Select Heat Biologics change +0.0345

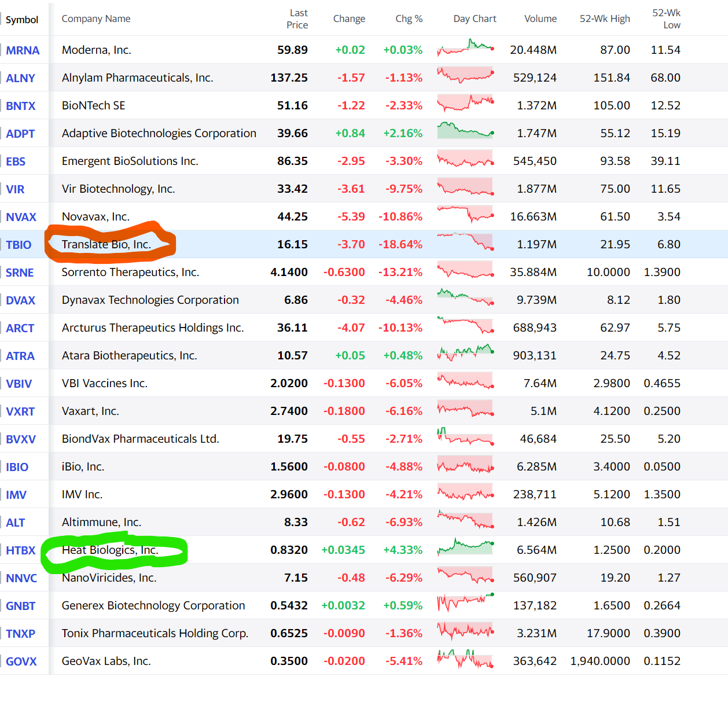[x=343, y=550]
